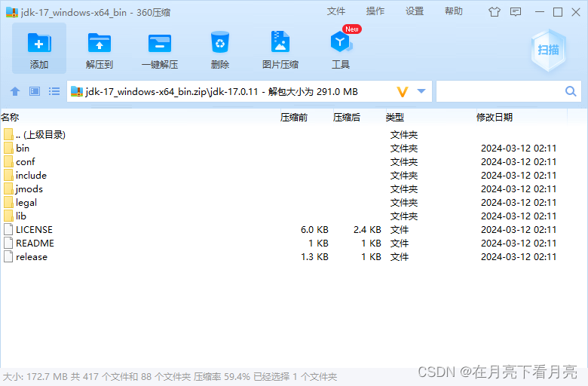Viewport: 588px width, 386px height.
Task: Click the conf folder icon
Action: [8, 161]
